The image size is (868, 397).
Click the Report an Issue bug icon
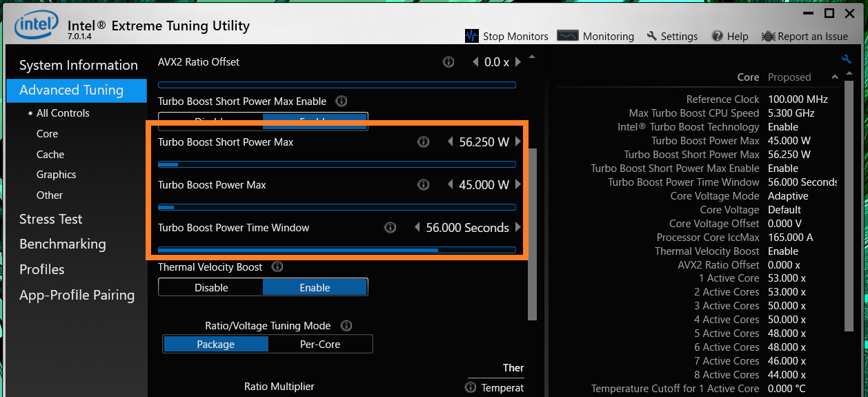pos(769,36)
